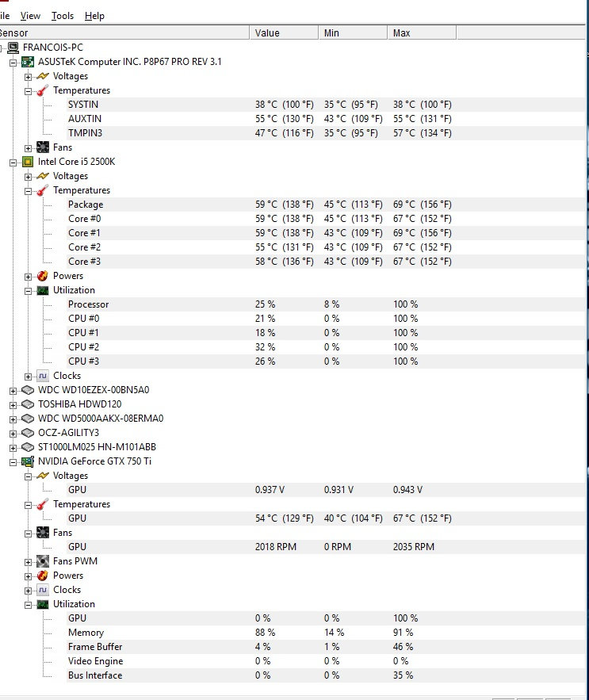Click the CPU Clocks icon
The image size is (589, 700).
42,376
